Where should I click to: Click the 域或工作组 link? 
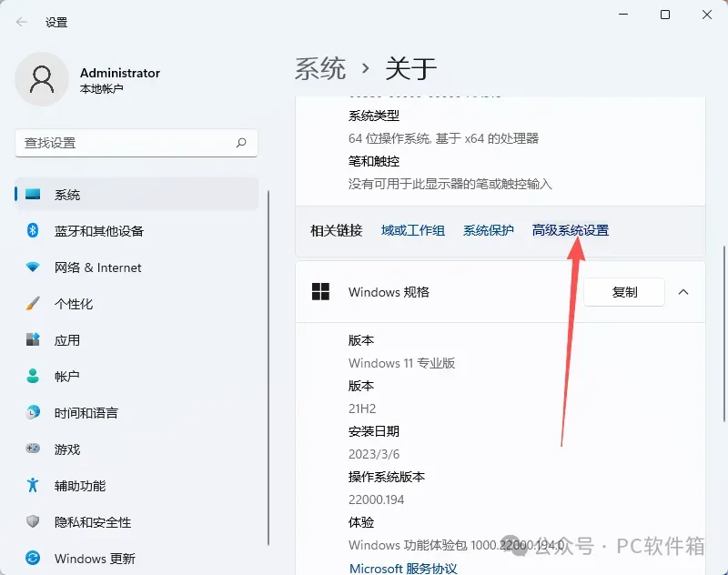pos(413,230)
